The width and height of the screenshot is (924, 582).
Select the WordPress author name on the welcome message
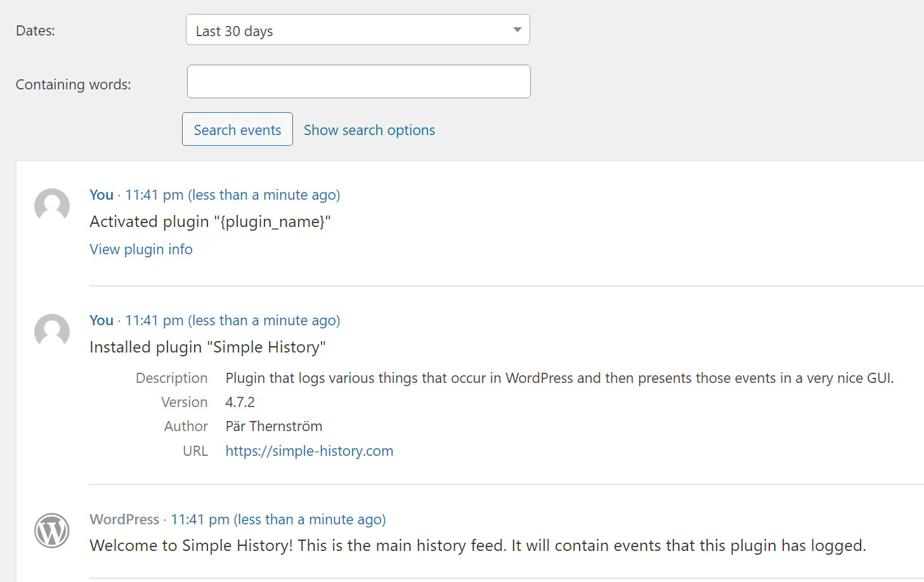point(124,519)
